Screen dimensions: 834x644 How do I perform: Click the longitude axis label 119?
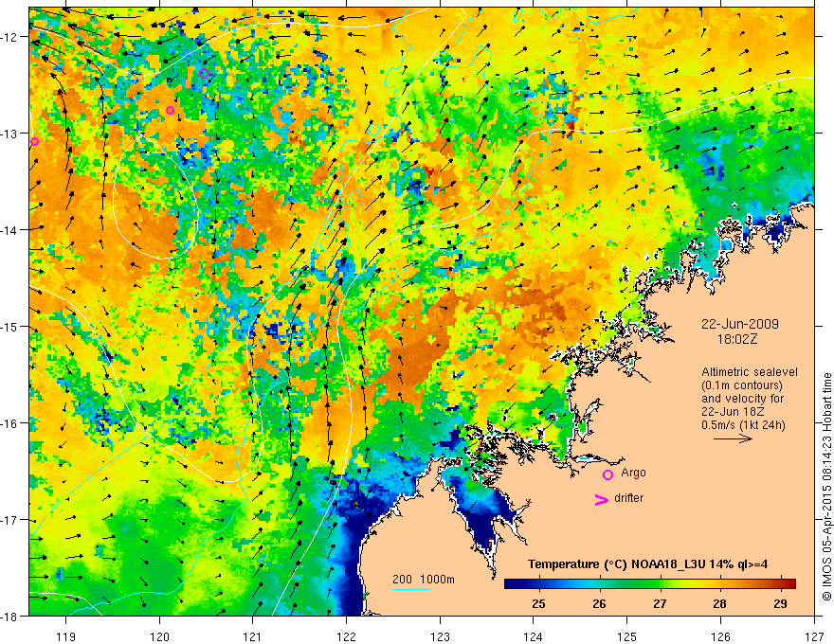(x=66, y=636)
